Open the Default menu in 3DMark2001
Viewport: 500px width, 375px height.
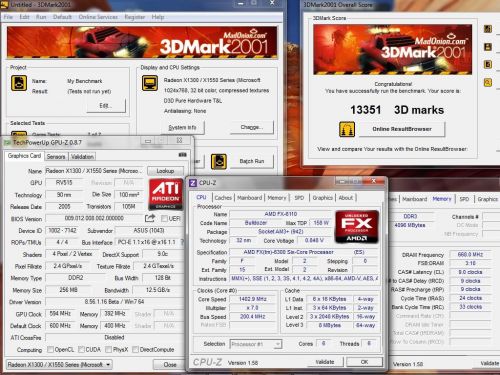coord(62,17)
